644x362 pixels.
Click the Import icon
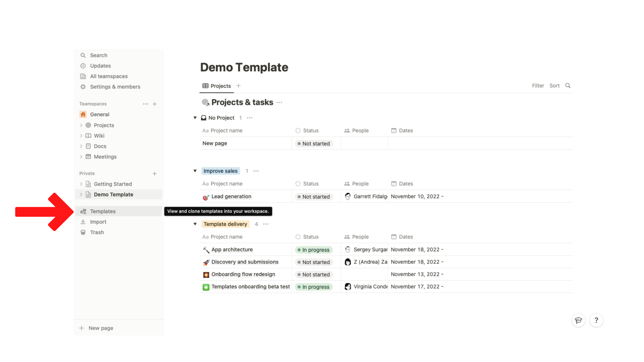click(83, 222)
